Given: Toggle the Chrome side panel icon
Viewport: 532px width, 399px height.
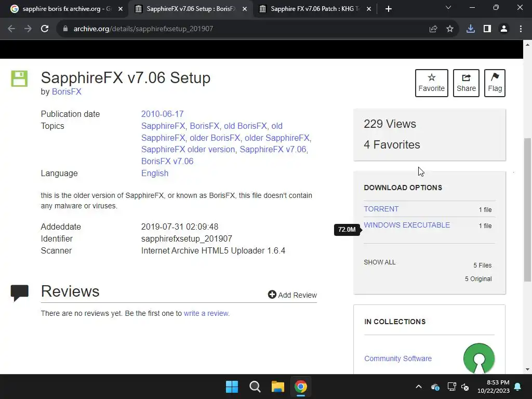Looking at the screenshot, I should (487, 29).
